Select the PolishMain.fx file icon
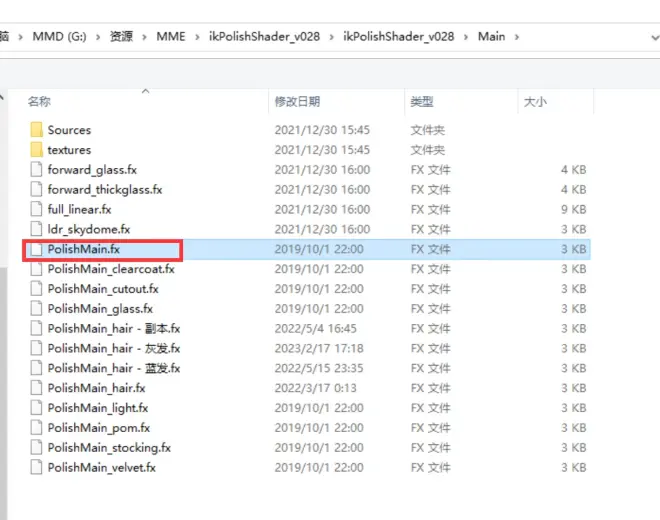This screenshot has width=660, height=520. (37, 249)
